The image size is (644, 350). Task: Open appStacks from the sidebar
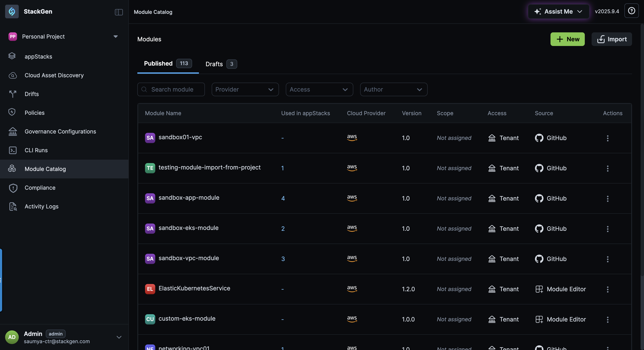coord(38,56)
